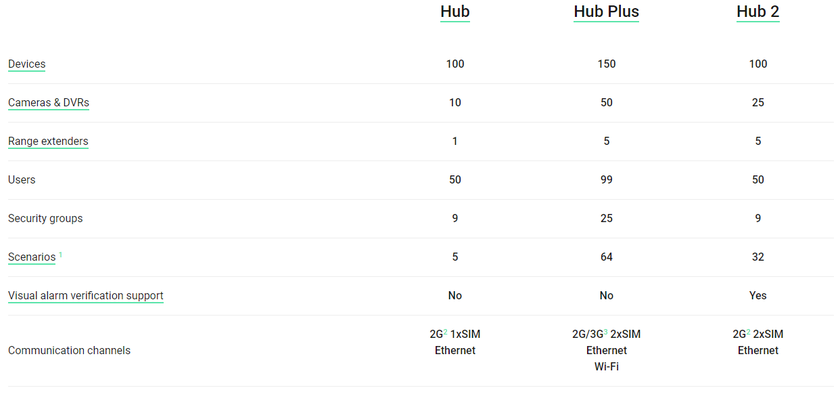Image resolution: width=840 pixels, height=409 pixels.
Task: Open the Hub Plus column header link
Action: pyautogui.click(x=606, y=12)
